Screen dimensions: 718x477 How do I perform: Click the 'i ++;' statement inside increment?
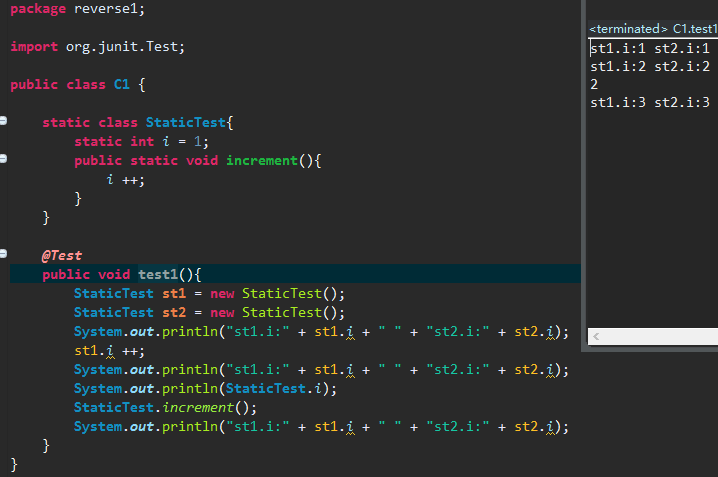point(125,180)
